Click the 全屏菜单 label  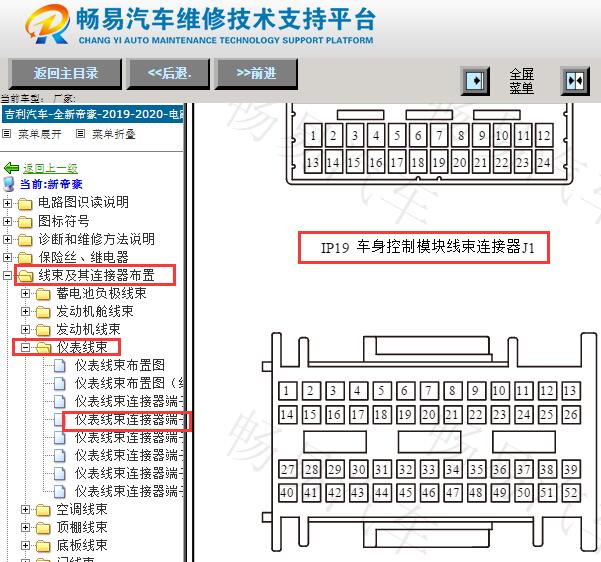click(x=521, y=81)
